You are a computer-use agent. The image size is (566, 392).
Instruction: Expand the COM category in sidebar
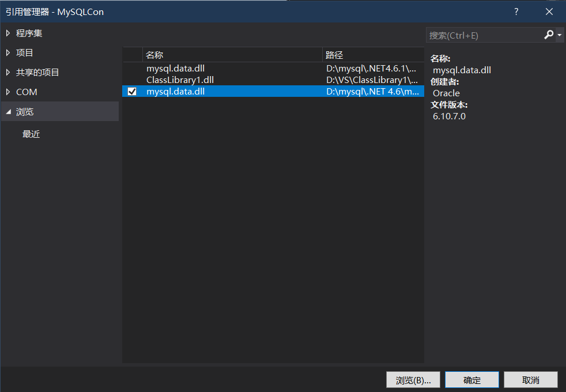pos(26,92)
